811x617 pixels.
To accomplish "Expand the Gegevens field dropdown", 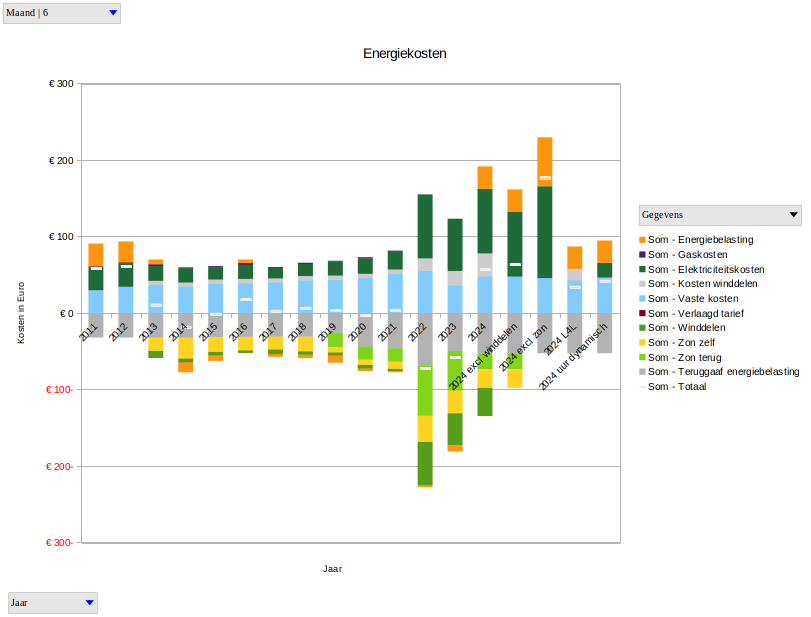I will click(x=720, y=215).
